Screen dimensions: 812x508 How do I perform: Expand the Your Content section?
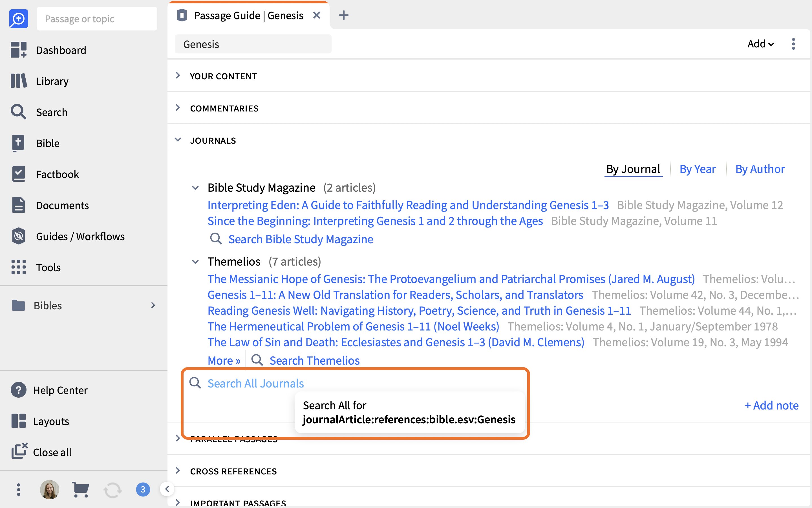click(x=178, y=76)
